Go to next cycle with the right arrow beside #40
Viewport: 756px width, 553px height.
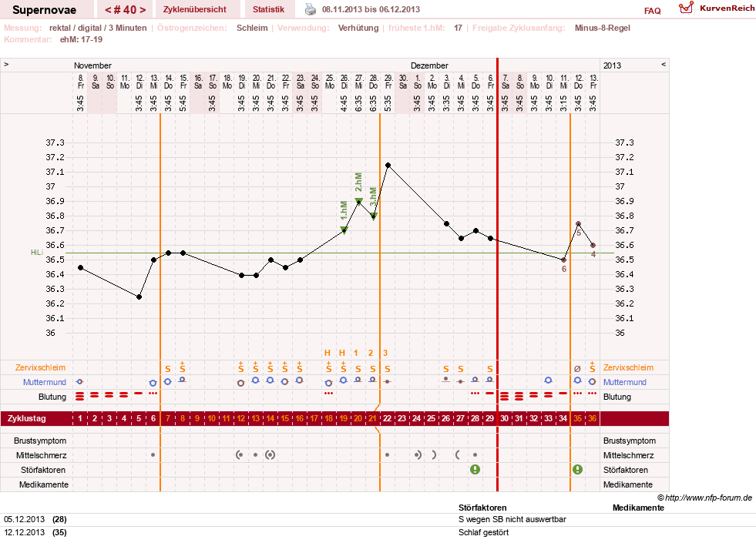coord(143,10)
